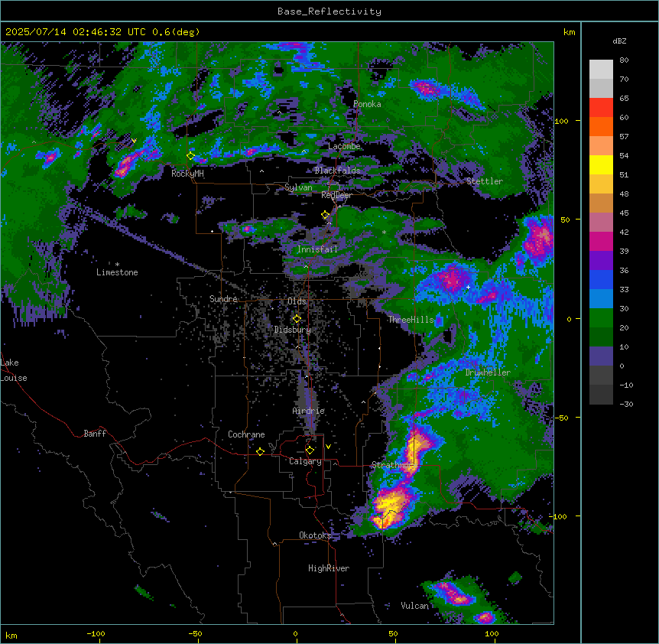Click the Sundre city label
Screen dimensions: 659x644
point(223,299)
